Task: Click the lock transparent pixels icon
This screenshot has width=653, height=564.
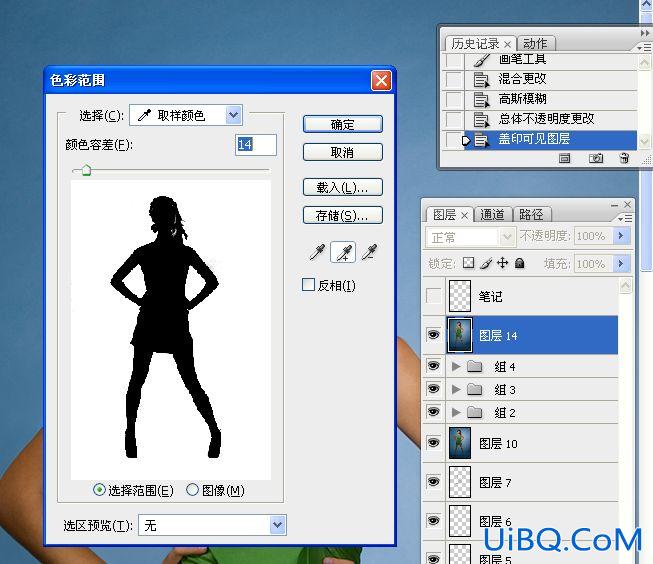Action: coord(469,263)
